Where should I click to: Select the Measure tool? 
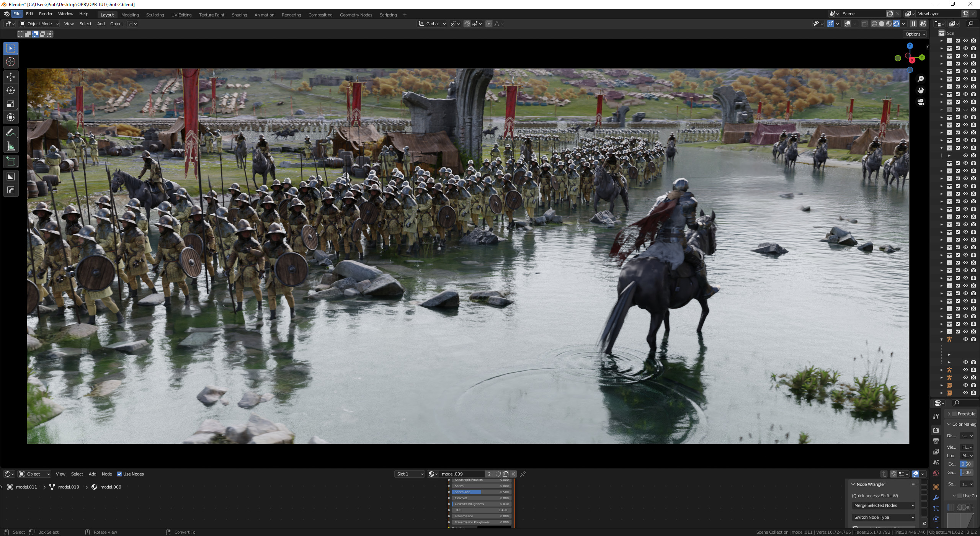(x=11, y=146)
